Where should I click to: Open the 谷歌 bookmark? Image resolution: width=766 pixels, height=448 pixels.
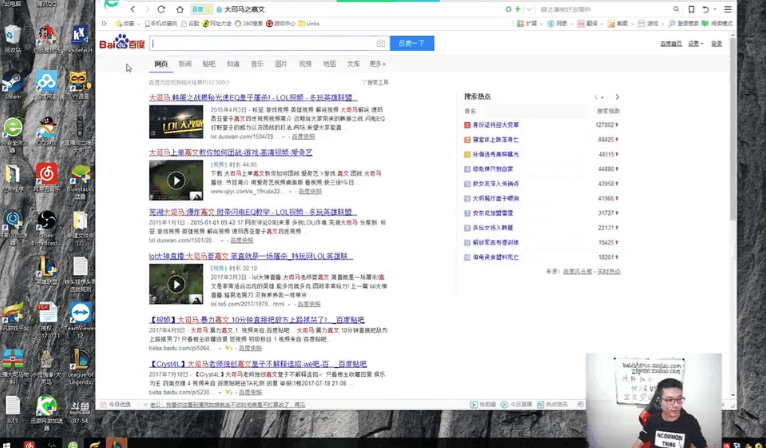[191, 23]
